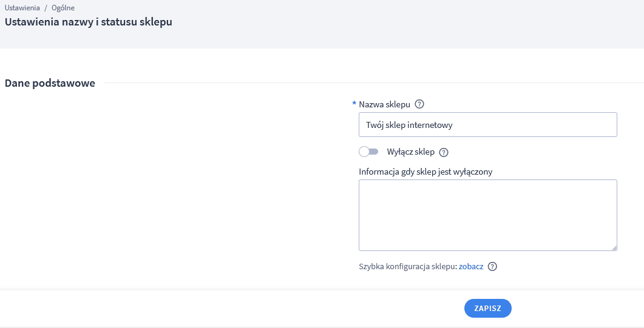Click the Dane podstawowe section heading
This screenshot has width=644, height=328.
pos(50,83)
